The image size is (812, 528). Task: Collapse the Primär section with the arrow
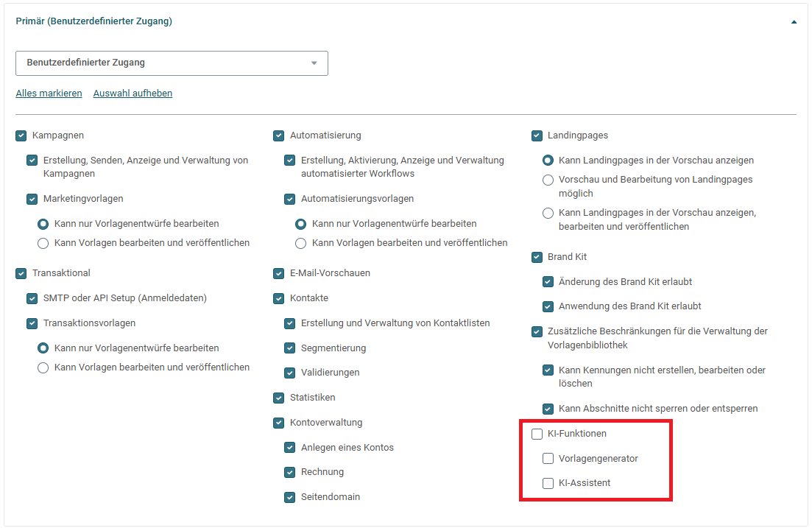pos(794,22)
